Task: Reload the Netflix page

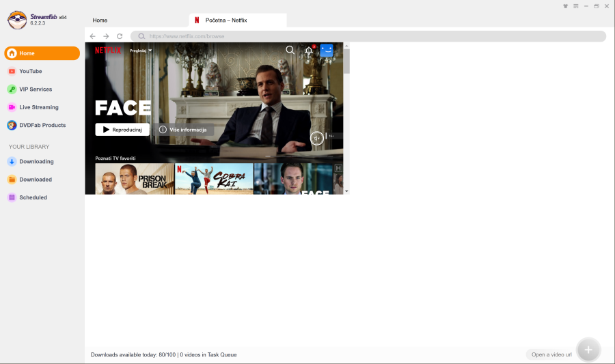Action: click(120, 36)
